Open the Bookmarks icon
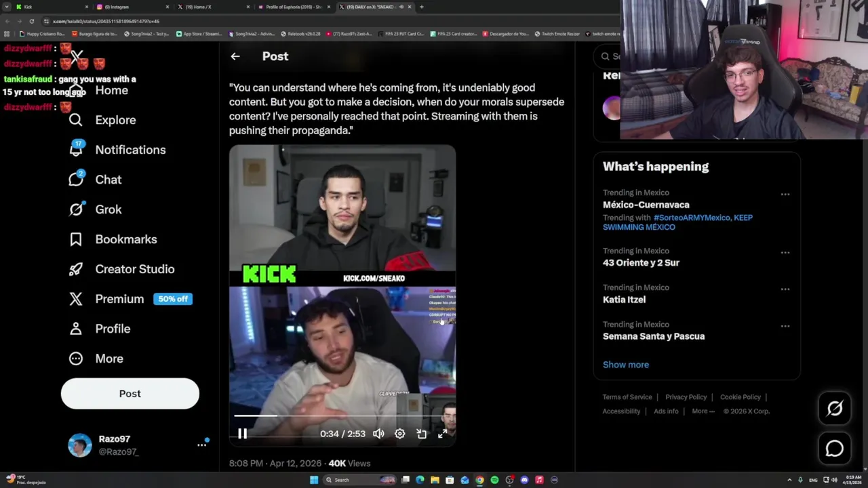 point(76,239)
